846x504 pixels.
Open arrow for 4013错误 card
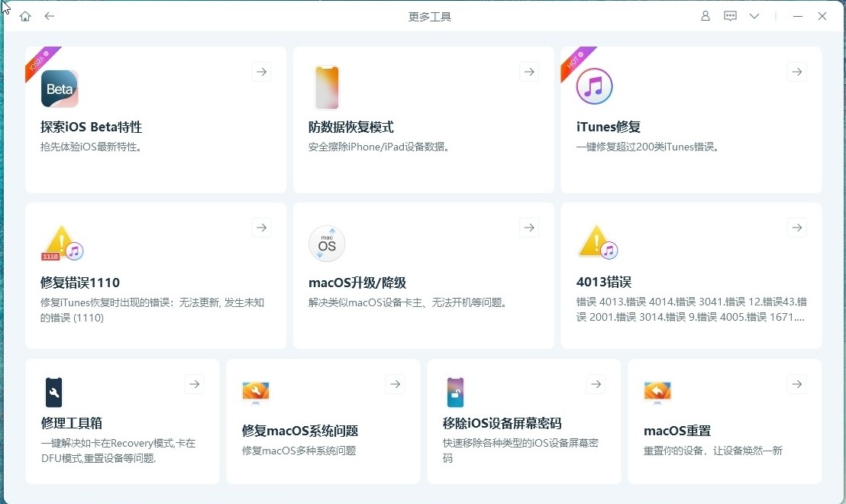click(x=797, y=228)
